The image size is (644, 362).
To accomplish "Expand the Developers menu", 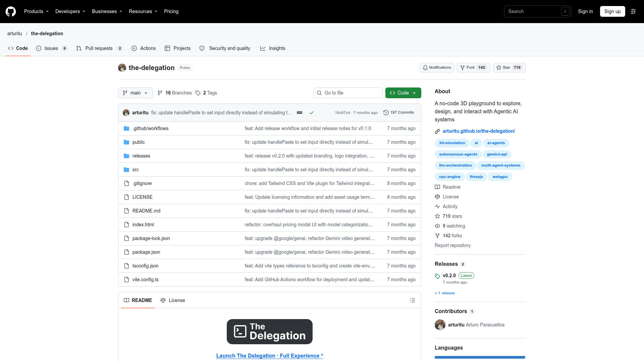I will click(x=70, y=11).
